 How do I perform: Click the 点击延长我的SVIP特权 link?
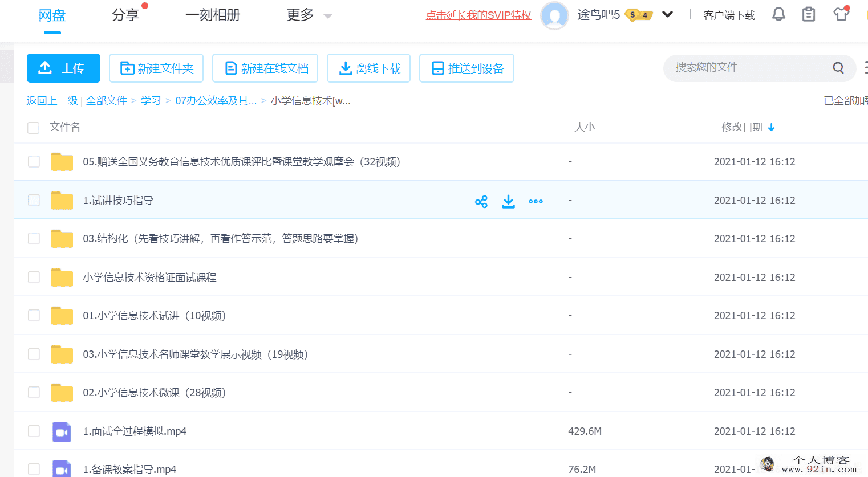coord(478,15)
